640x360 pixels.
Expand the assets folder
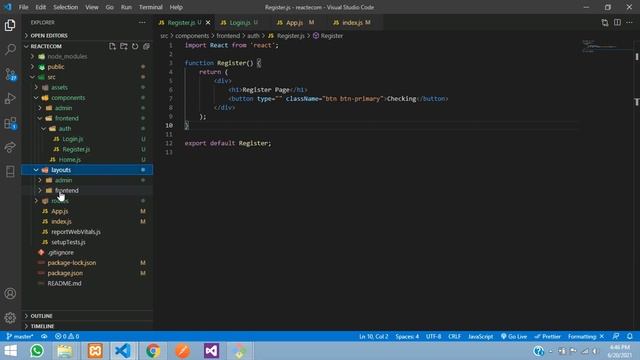(87, 87)
